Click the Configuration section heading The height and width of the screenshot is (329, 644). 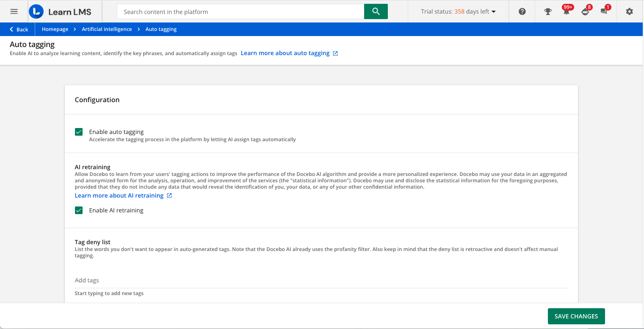[x=97, y=100]
